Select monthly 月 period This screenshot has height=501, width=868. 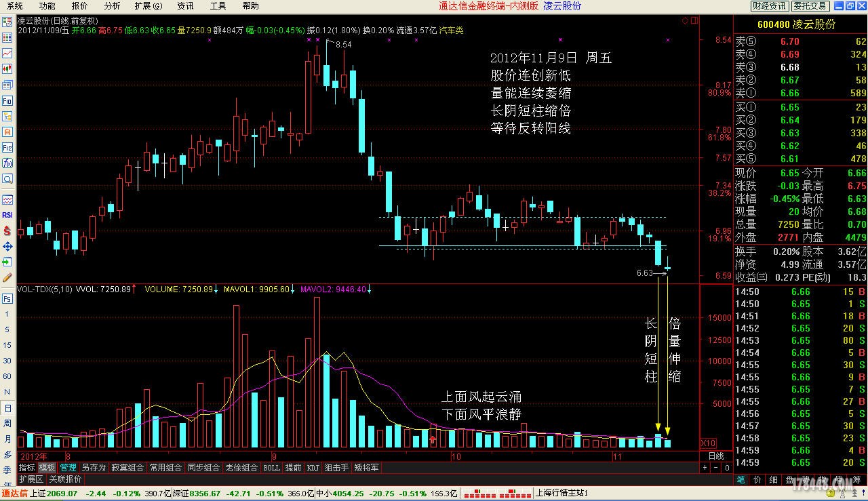click(7, 439)
